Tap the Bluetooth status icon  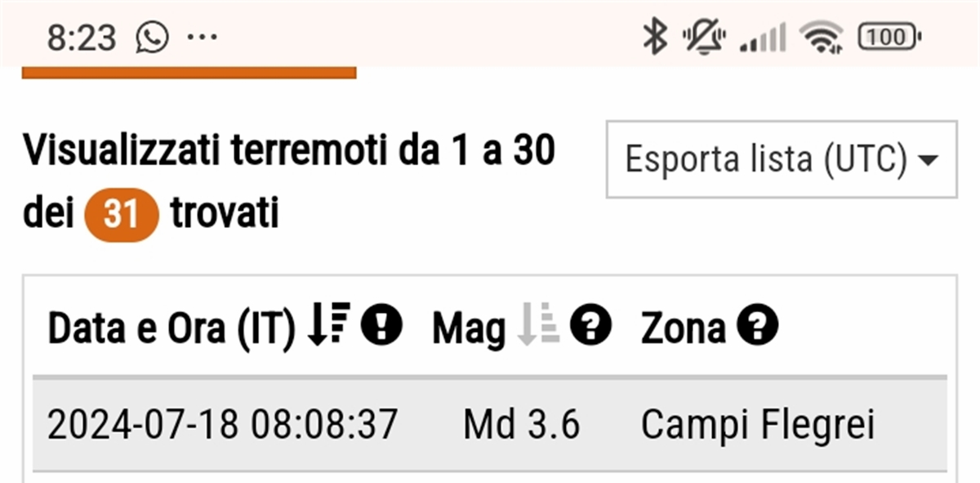click(x=654, y=38)
